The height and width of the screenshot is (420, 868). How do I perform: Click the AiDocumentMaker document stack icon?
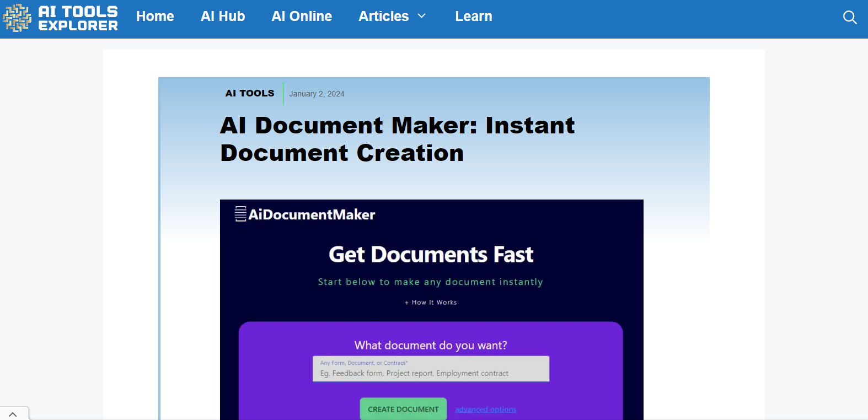point(240,214)
